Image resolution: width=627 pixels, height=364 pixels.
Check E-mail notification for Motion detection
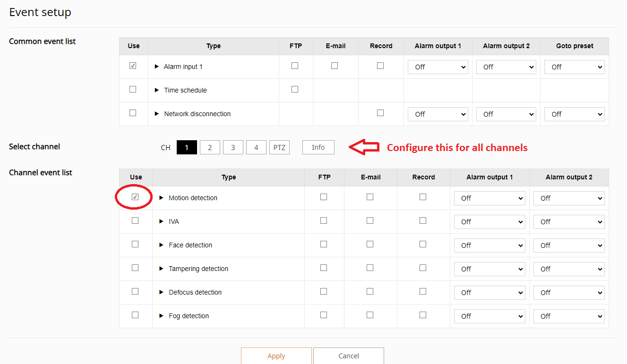point(370,196)
